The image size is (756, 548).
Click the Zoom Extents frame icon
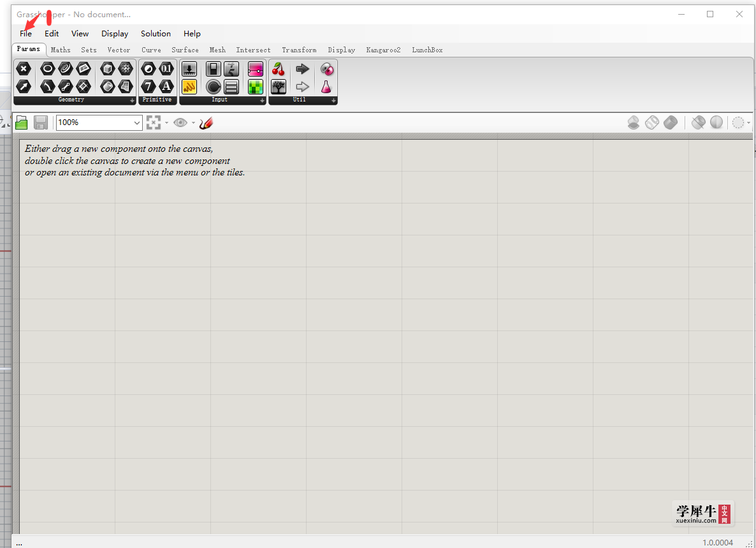coord(154,122)
